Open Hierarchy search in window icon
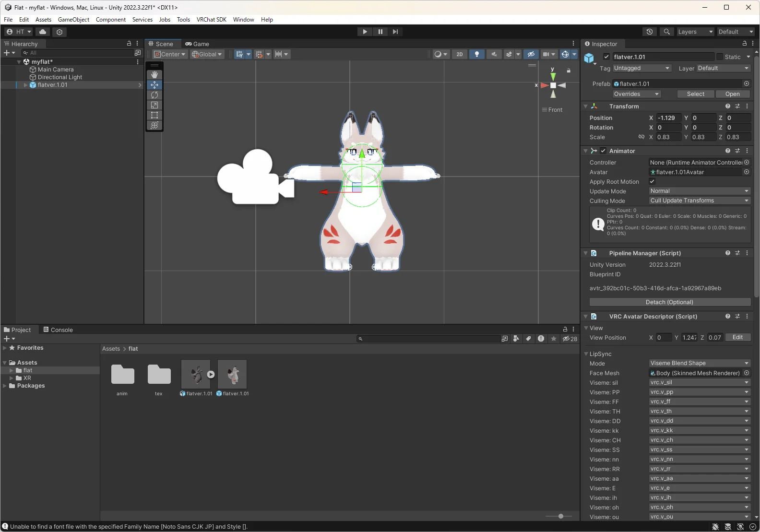 pos(138,53)
